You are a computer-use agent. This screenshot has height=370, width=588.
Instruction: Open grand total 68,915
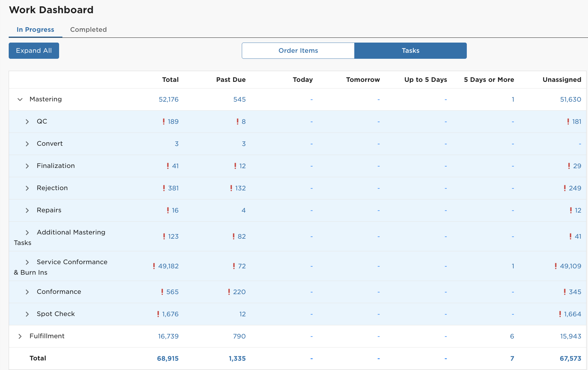click(168, 358)
